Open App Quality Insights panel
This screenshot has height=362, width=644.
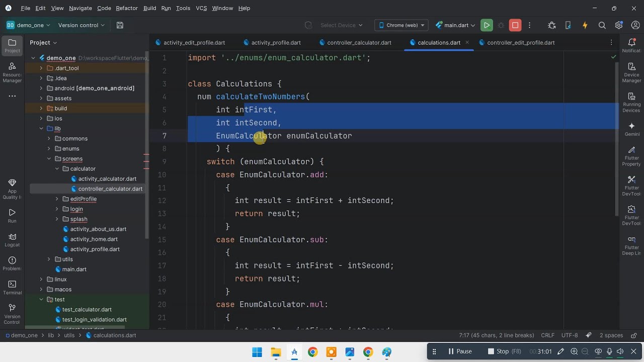coord(12,189)
